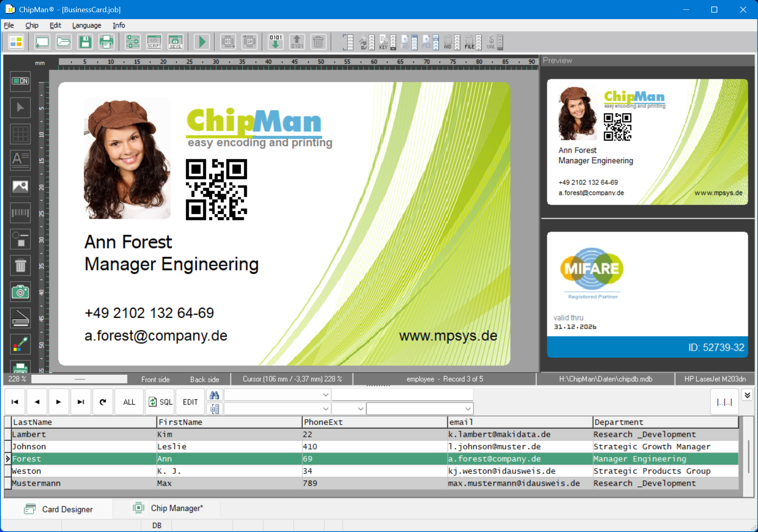Click the SQL button

coord(160,402)
